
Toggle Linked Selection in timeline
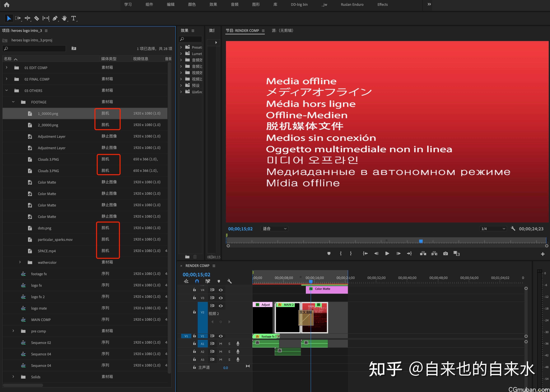pos(208,281)
